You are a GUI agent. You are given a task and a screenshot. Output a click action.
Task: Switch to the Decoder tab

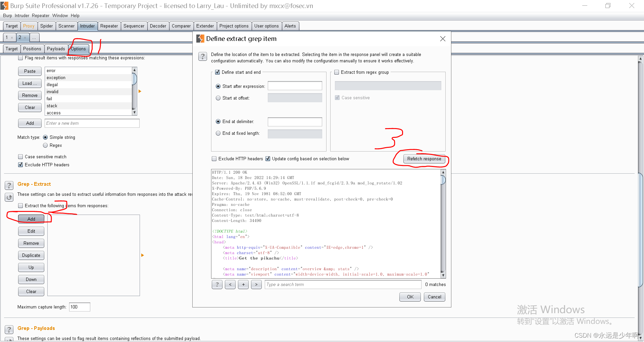(x=158, y=26)
